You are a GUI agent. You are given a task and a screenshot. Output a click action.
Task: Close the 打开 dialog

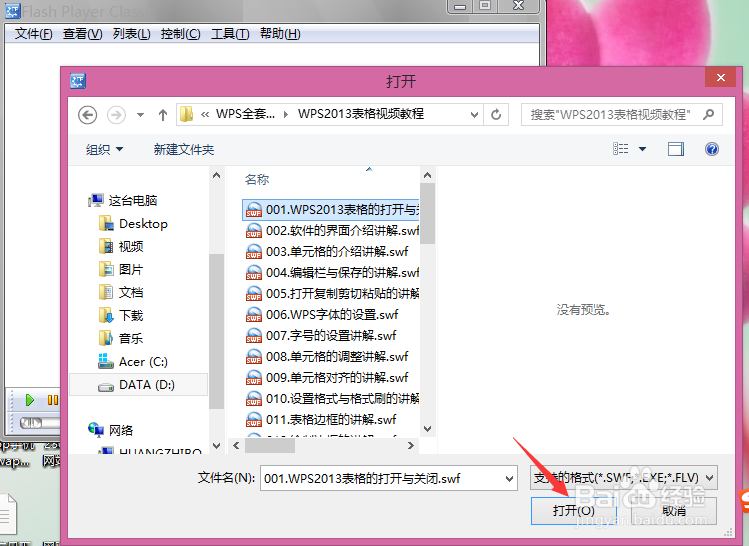pyautogui.click(x=721, y=78)
